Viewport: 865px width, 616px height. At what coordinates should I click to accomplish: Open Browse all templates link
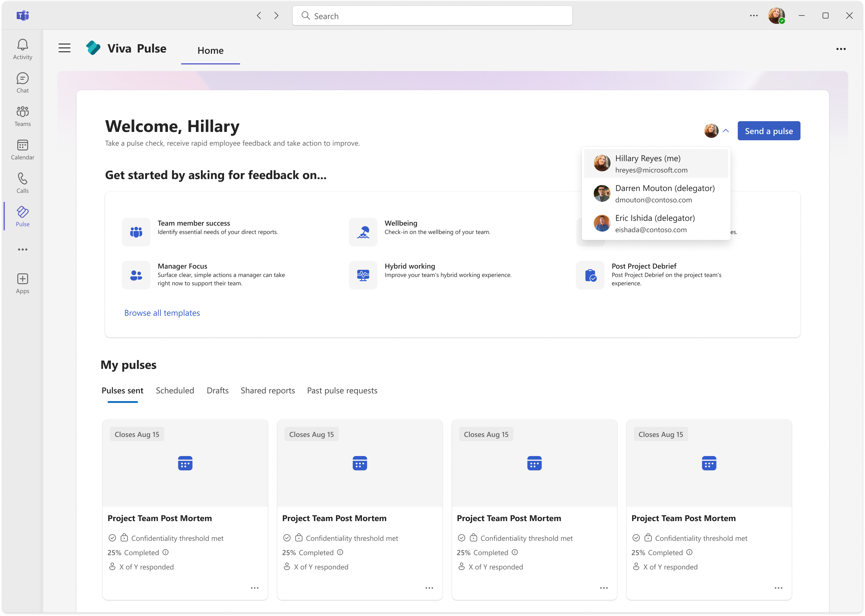[x=162, y=312]
